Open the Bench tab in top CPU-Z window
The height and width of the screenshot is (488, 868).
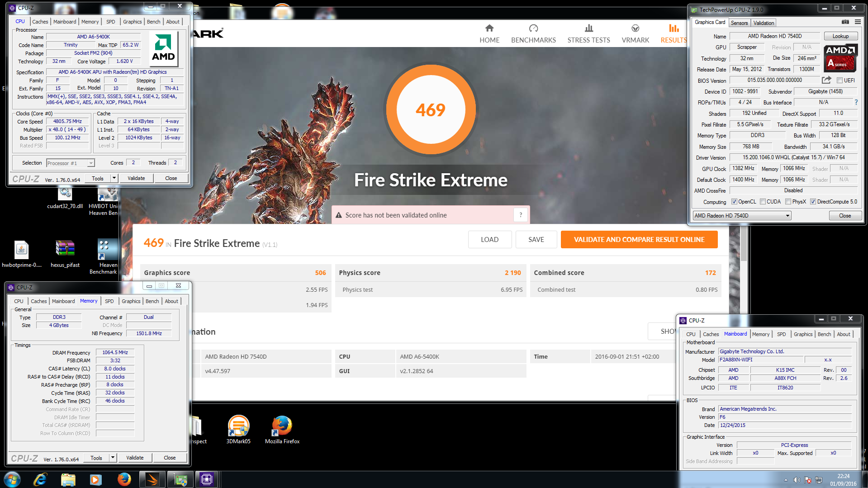point(154,22)
